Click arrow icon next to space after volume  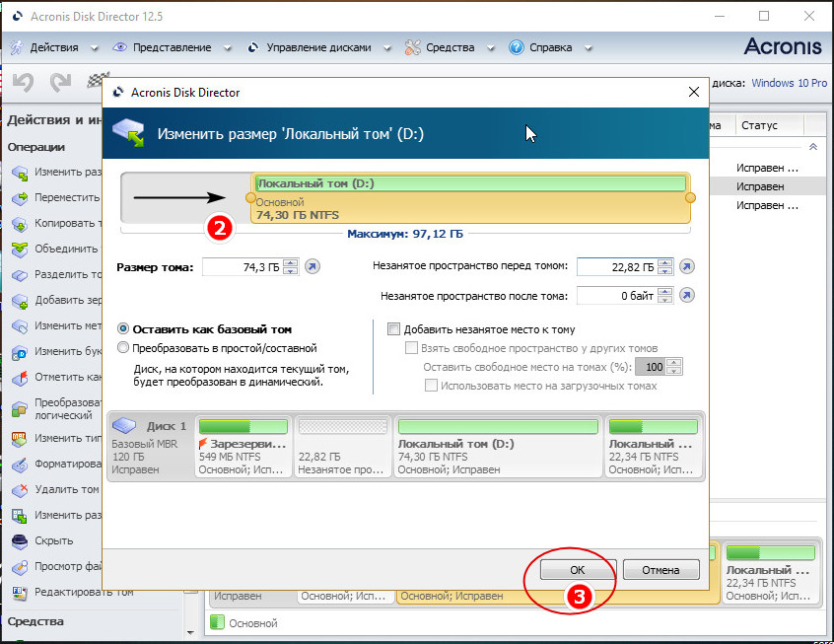tap(687, 296)
